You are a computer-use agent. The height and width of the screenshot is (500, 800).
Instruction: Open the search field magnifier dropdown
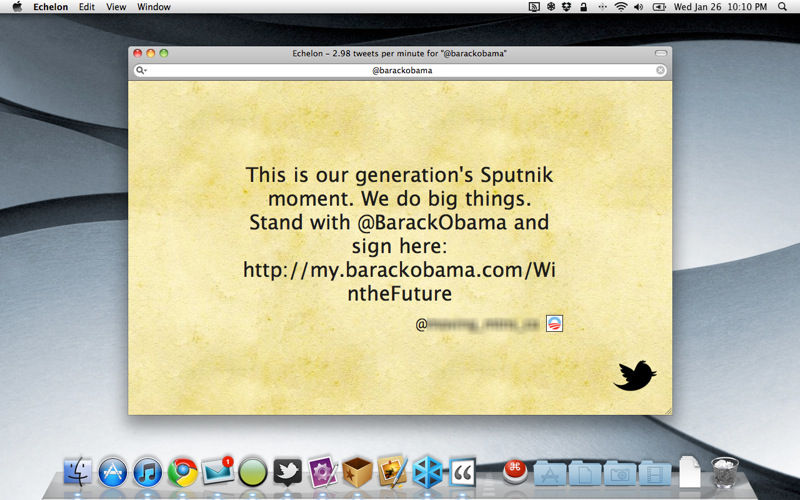click(141, 70)
